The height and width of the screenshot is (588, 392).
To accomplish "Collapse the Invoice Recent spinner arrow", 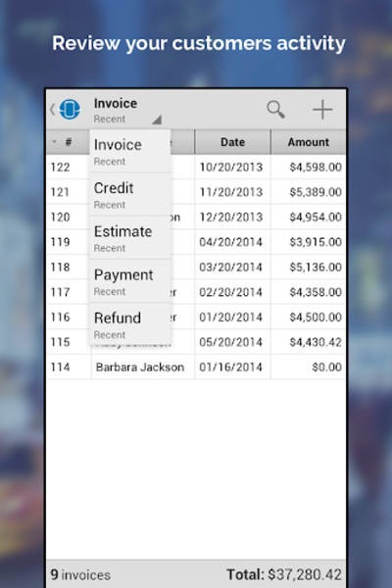I will (x=157, y=120).
